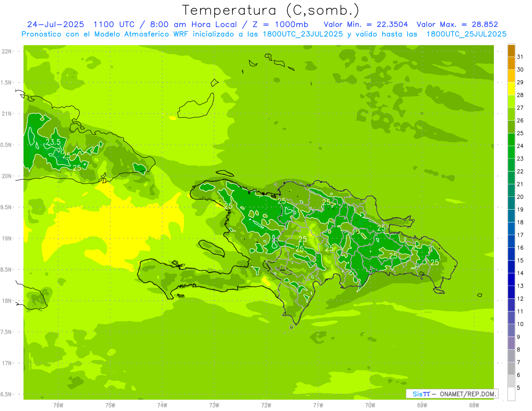Click the '75W' longitude axis label
The width and height of the screenshot is (532, 411).
click(110, 405)
